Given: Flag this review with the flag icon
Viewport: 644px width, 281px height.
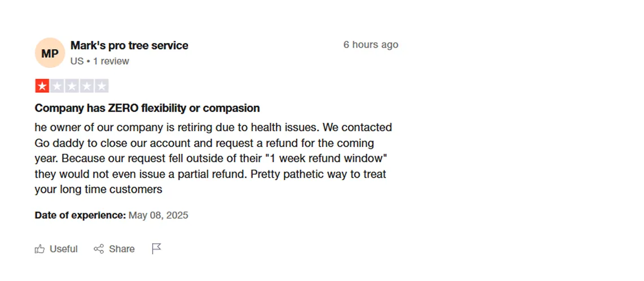Looking at the screenshot, I should 157,249.
